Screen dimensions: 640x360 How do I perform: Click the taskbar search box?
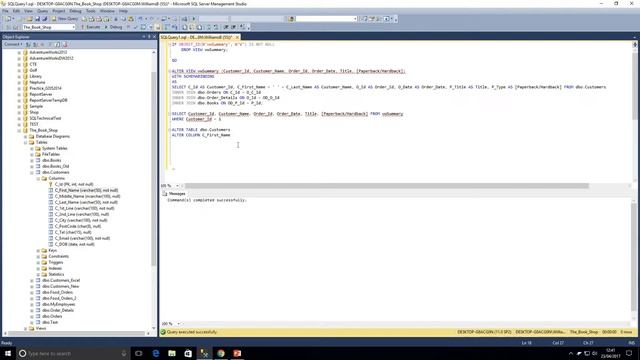pyautogui.click(x=73, y=353)
